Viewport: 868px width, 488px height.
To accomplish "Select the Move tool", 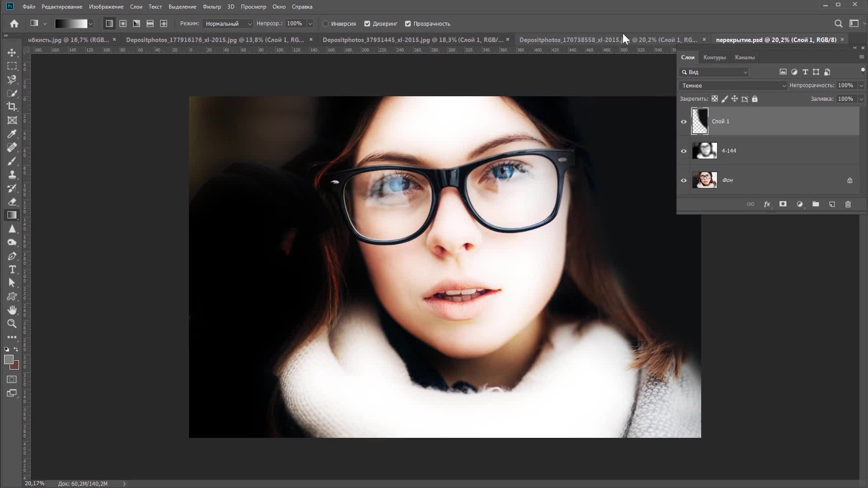I will 12,52.
